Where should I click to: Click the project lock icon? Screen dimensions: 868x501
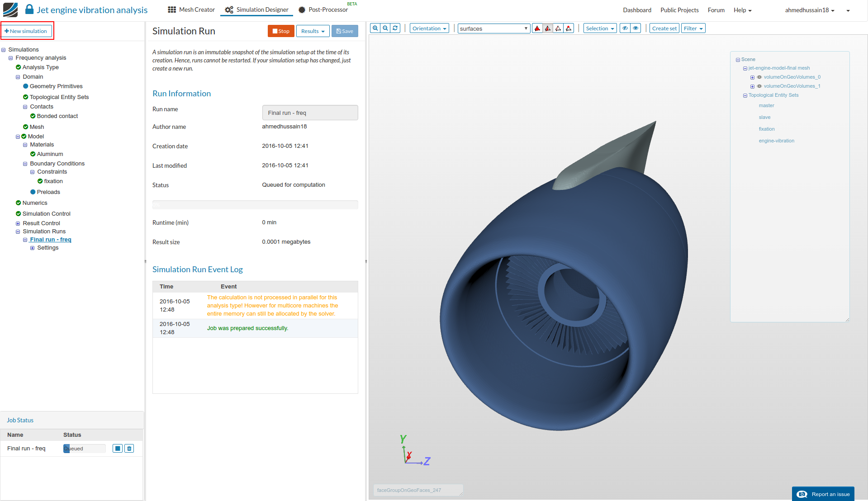[x=29, y=9]
